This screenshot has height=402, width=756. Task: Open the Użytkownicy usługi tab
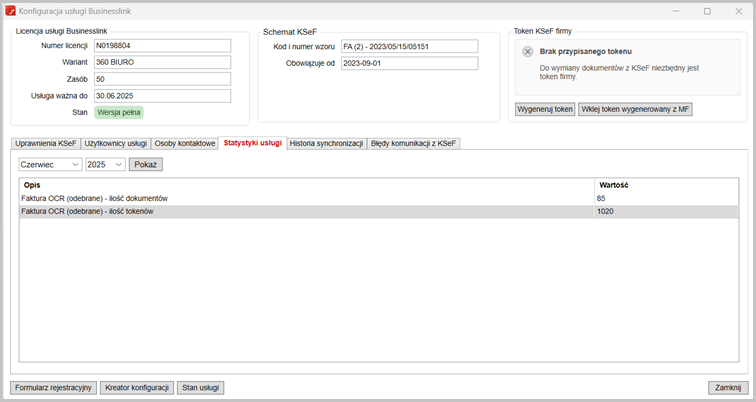tap(116, 143)
